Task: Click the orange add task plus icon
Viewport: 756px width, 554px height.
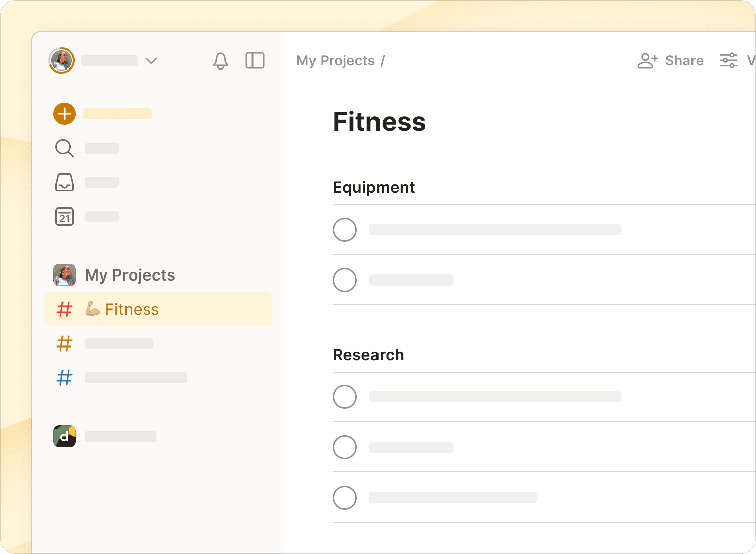Action: coord(65,114)
